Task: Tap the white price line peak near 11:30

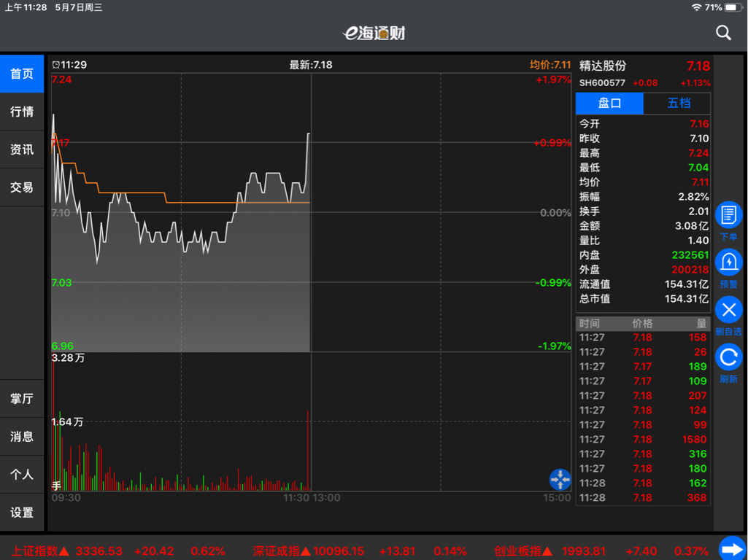Action: point(309,134)
